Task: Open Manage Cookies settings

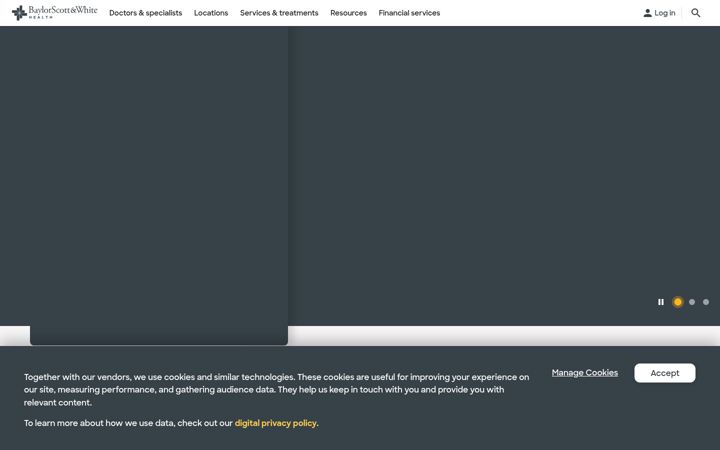Action: 585,373
